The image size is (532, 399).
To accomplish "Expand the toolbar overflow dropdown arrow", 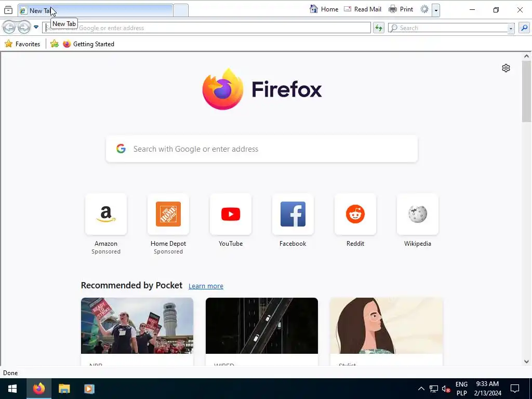I will 436,10.
